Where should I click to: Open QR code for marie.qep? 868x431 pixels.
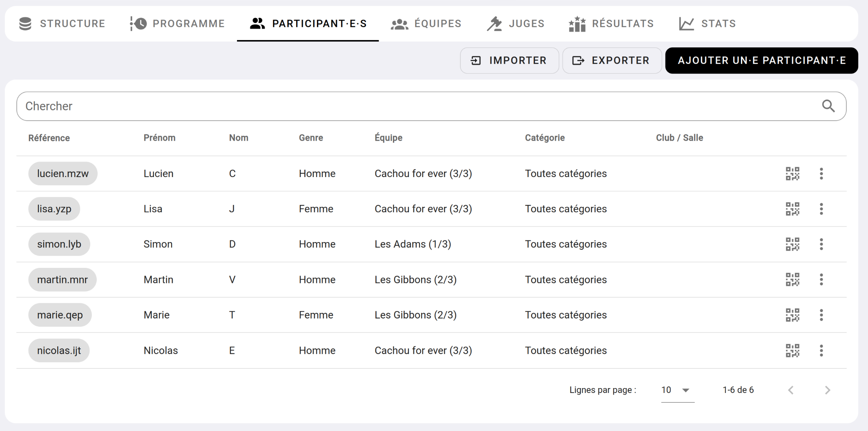pos(792,315)
